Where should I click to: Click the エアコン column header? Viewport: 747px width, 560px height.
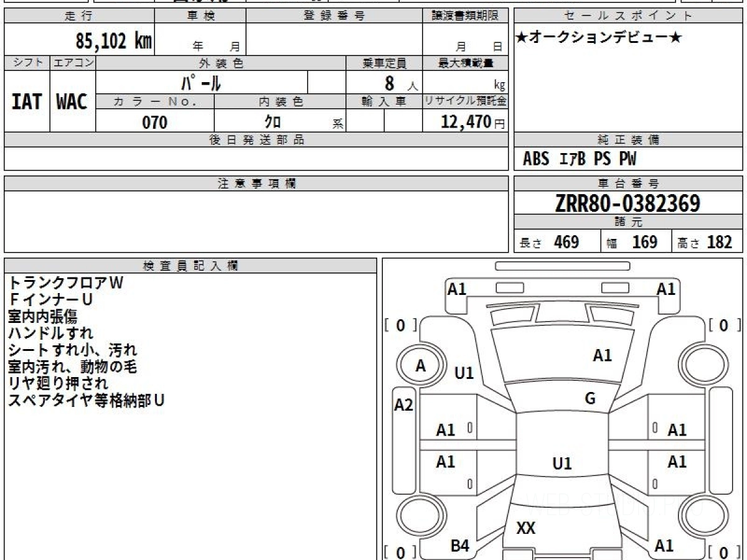click(x=72, y=63)
